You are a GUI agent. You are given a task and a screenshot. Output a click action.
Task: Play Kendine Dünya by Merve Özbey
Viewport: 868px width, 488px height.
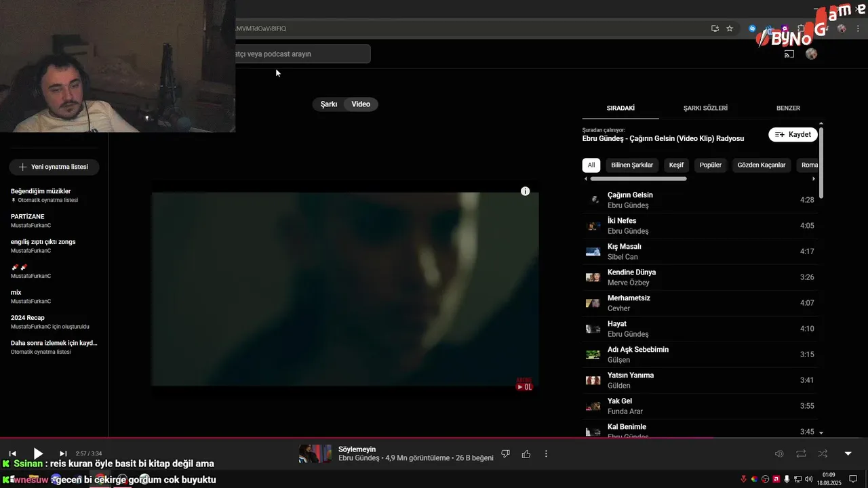point(701,277)
